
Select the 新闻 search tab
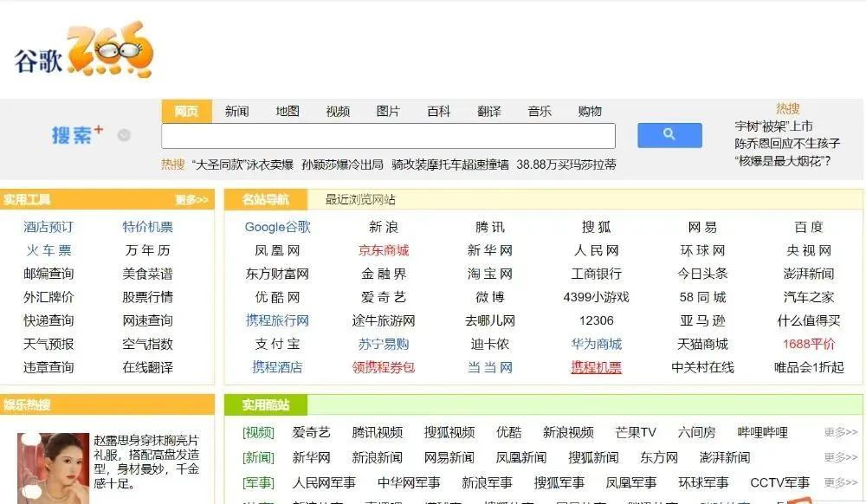point(236,112)
